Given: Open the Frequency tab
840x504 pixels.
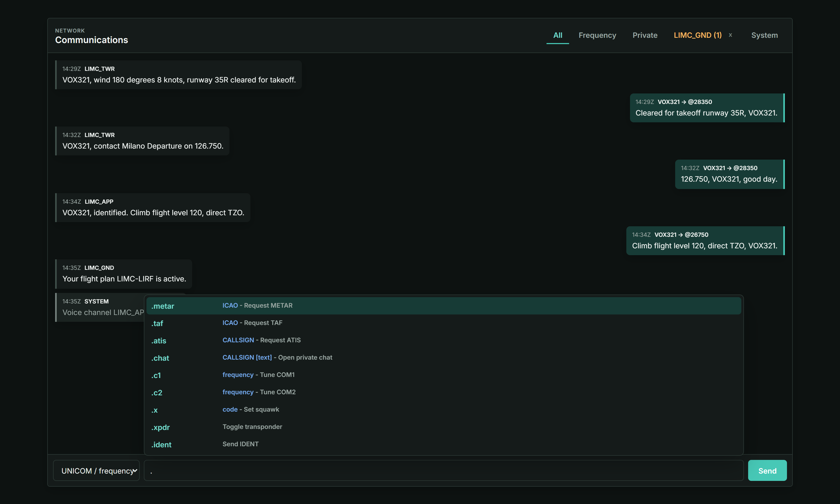Looking at the screenshot, I should (x=597, y=35).
